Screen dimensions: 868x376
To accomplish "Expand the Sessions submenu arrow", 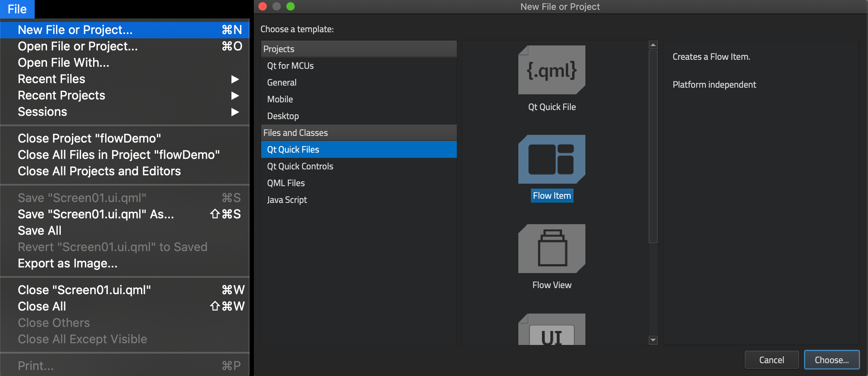I will coord(234,112).
